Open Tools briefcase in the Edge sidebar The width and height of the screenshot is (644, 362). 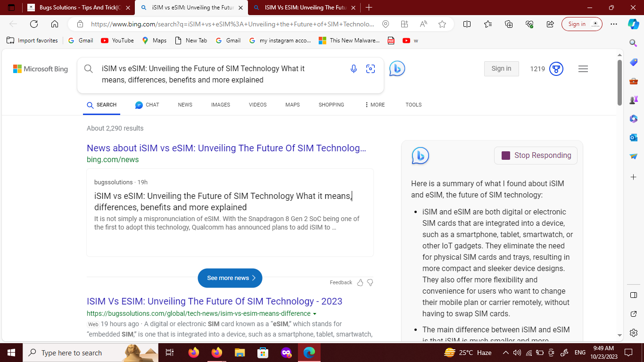(634, 81)
